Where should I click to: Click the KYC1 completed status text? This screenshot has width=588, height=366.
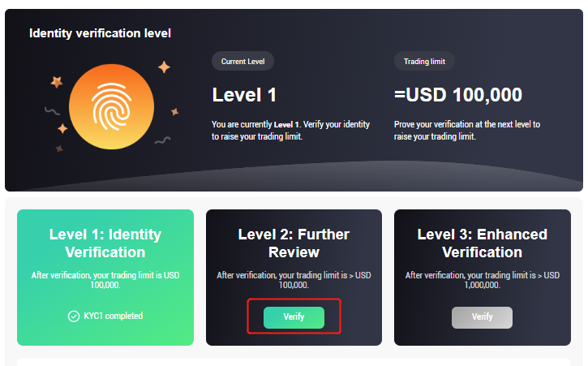[x=113, y=316]
